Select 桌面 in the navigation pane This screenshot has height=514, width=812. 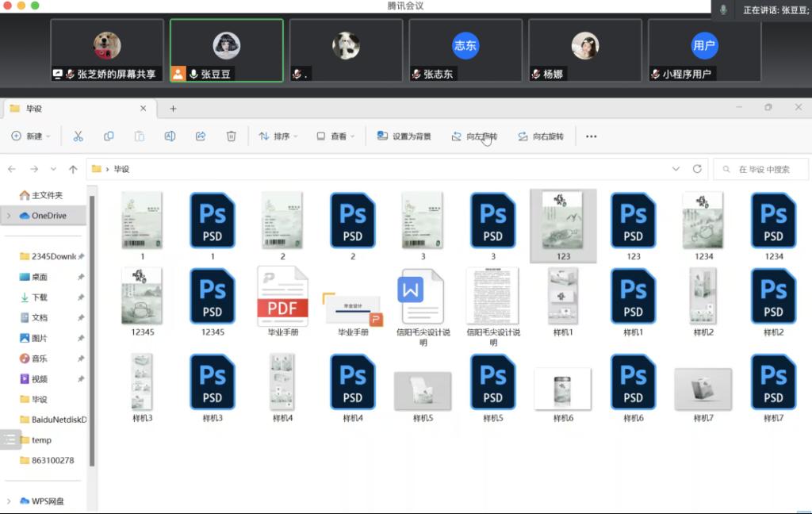[39, 277]
